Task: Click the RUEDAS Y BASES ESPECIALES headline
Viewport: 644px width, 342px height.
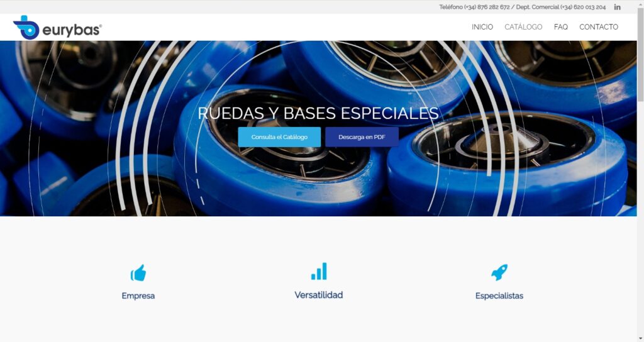Action: coord(318,113)
